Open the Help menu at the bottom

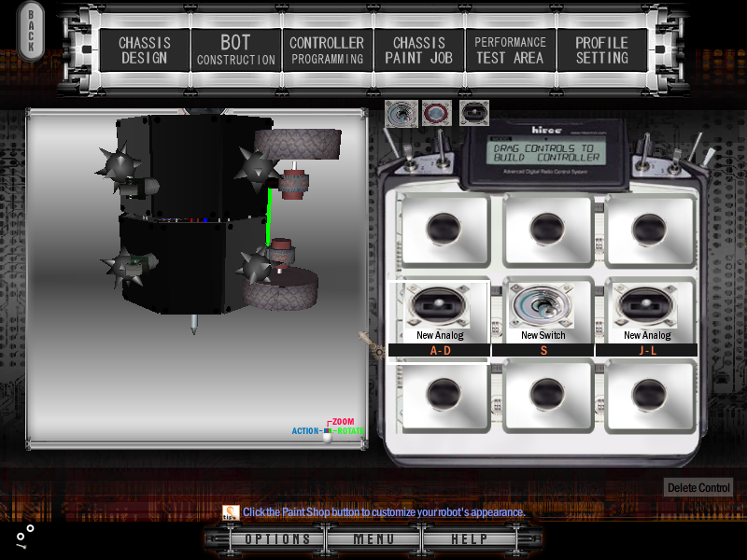[x=469, y=539]
